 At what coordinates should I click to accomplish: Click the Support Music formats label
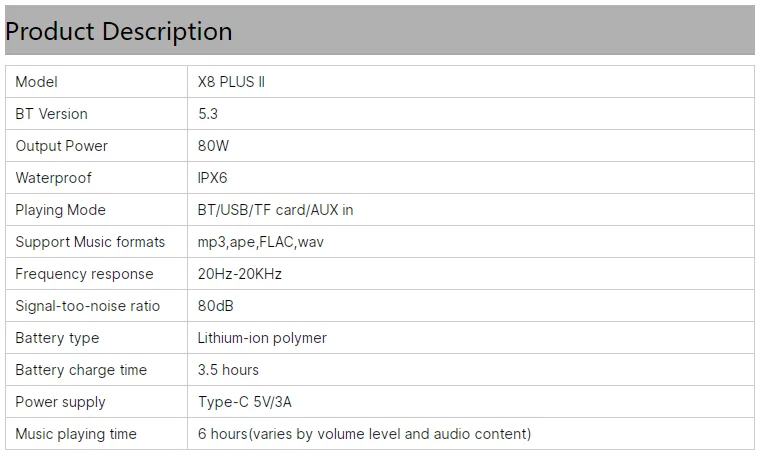[91, 242]
